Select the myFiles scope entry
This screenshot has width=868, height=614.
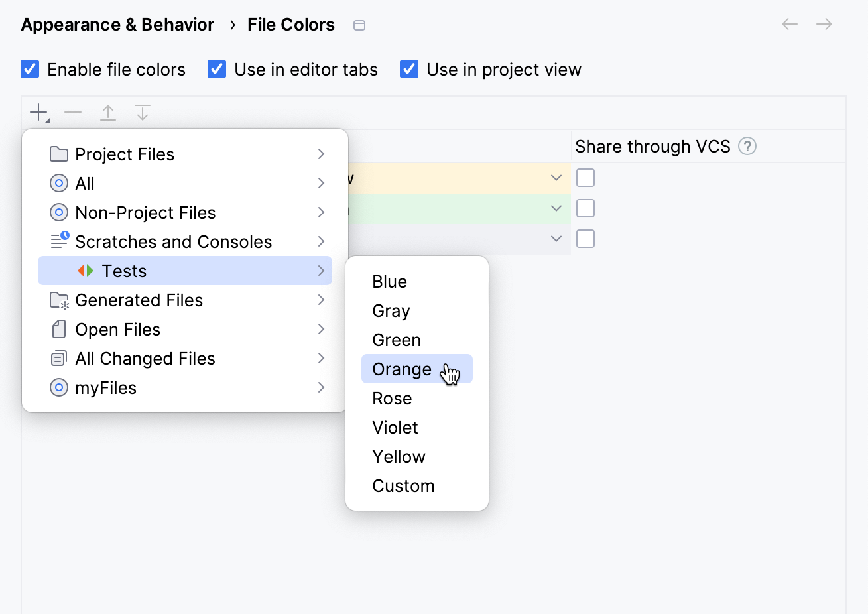click(x=105, y=388)
